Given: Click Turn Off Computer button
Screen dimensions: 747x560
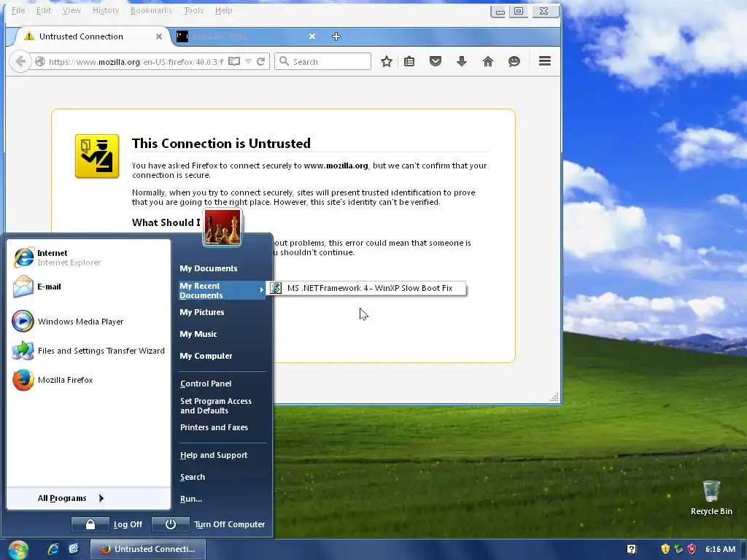Looking at the screenshot, I should click(209, 524).
